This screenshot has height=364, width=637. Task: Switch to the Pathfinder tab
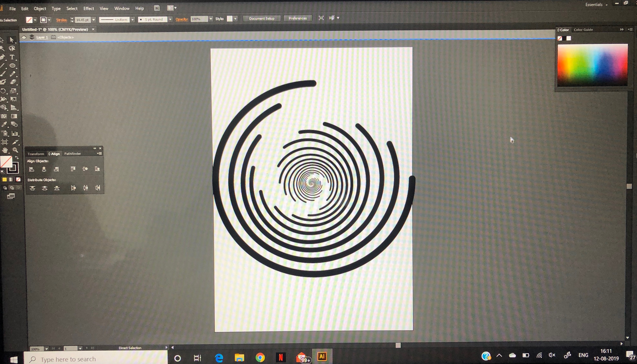73,154
